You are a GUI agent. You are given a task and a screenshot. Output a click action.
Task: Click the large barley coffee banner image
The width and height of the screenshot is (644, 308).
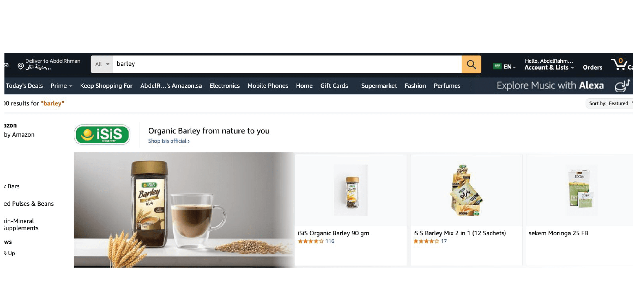pos(184,210)
